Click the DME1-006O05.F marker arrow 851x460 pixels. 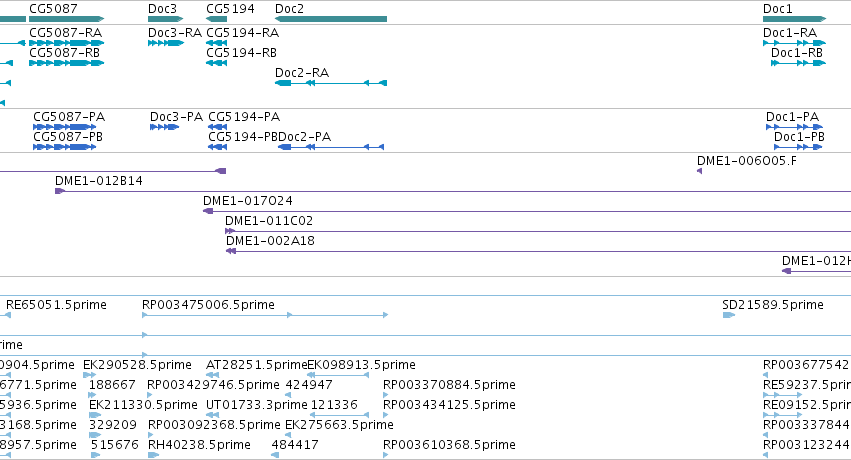[x=699, y=171]
